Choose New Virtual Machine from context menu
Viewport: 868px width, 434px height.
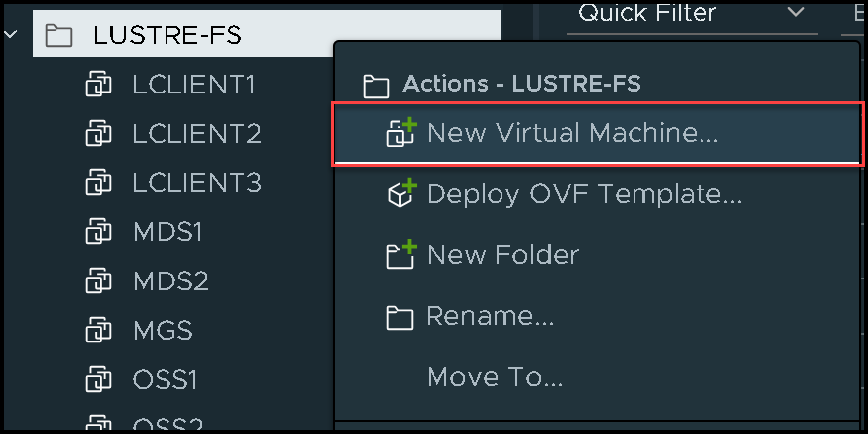click(x=571, y=134)
